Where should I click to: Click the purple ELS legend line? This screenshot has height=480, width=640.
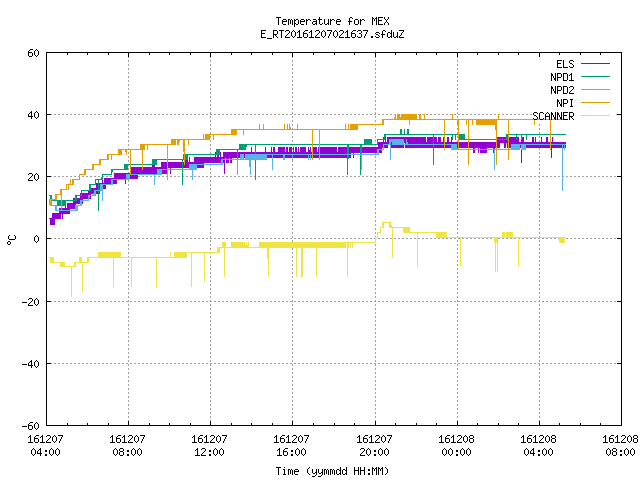point(595,64)
